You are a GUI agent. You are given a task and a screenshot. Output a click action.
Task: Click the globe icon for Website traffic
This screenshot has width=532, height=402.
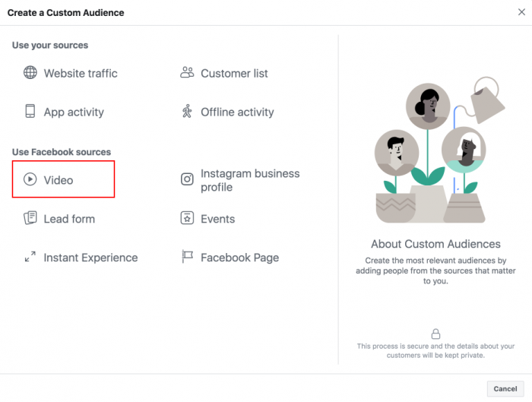click(x=30, y=73)
